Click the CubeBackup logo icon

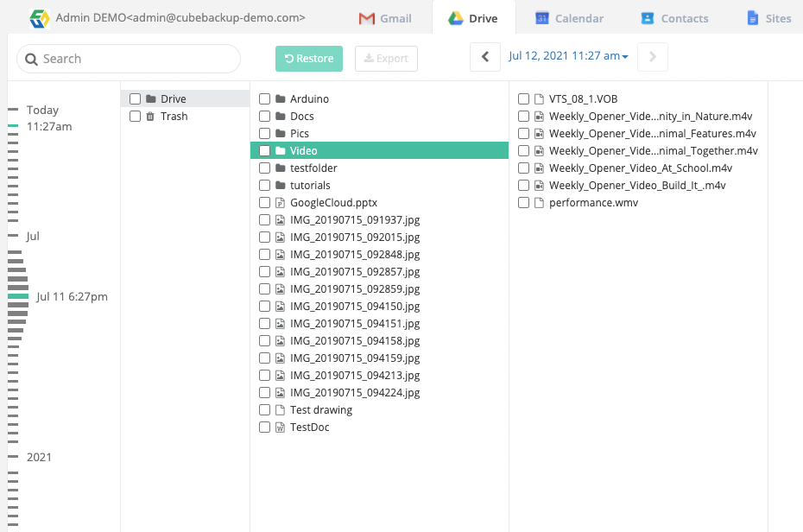pyautogui.click(x=40, y=18)
